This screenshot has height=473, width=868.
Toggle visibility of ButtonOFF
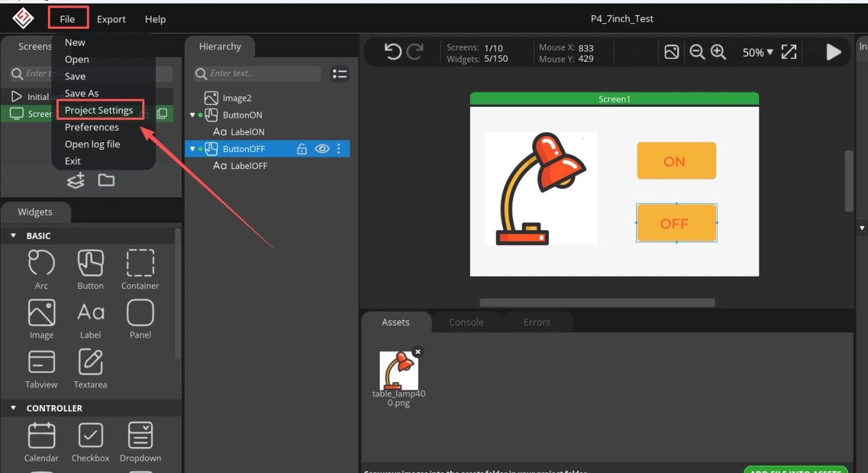[x=321, y=149]
